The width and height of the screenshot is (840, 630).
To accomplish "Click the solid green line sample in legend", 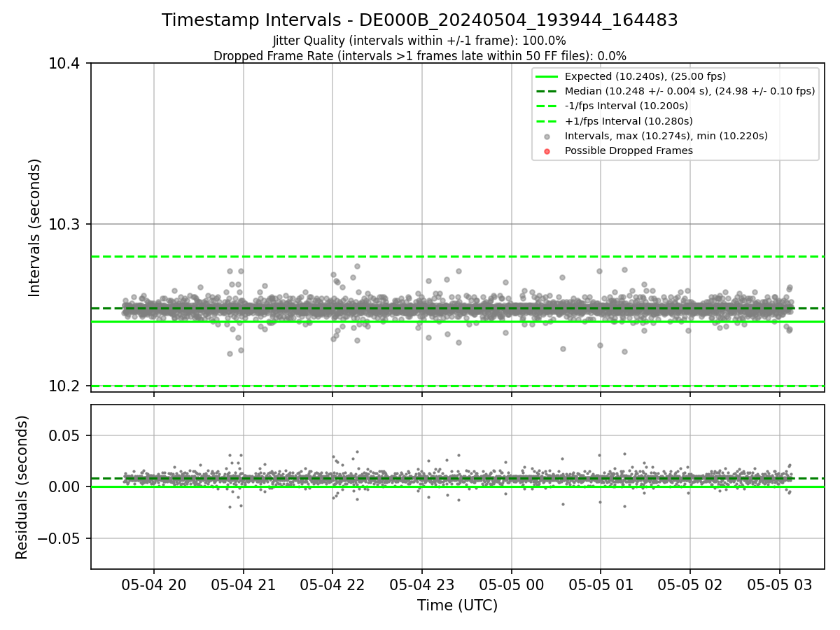I will [547, 76].
